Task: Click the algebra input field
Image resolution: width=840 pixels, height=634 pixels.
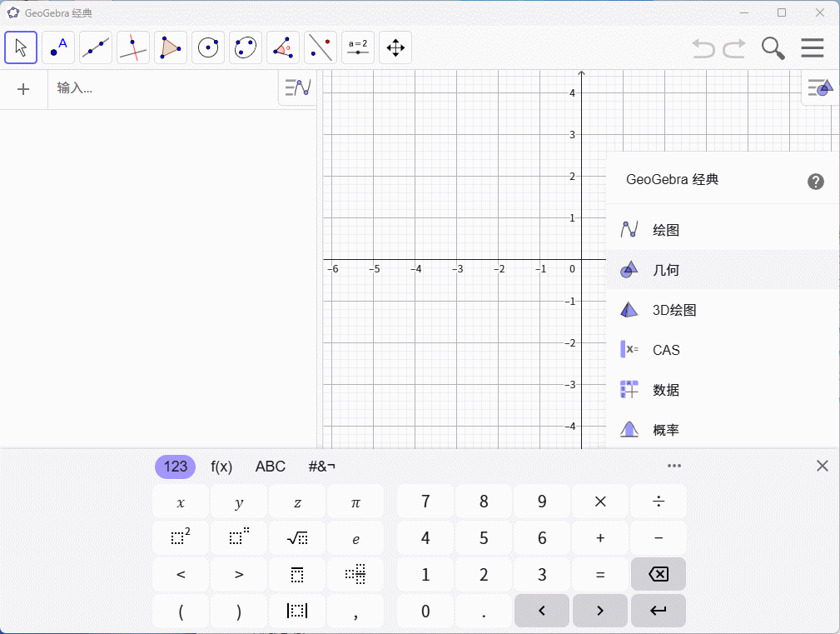Action: click(x=163, y=89)
